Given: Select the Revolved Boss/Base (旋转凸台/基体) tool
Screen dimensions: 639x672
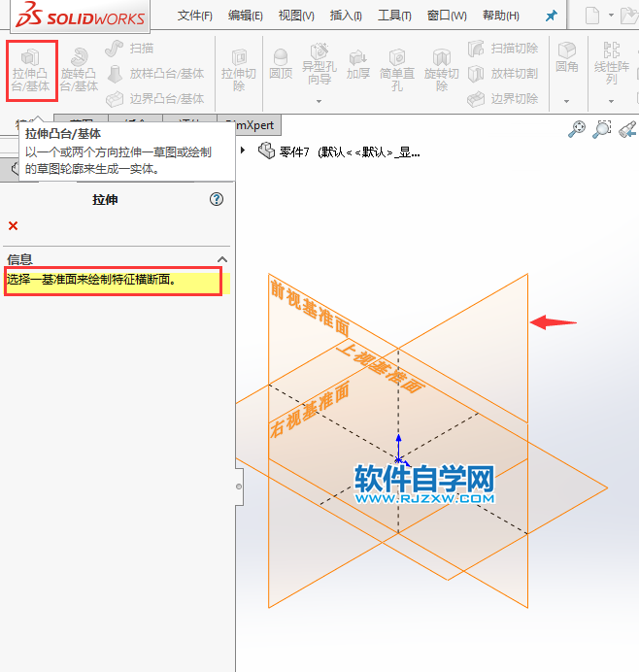Looking at the screenshot, I should [79, 70].
